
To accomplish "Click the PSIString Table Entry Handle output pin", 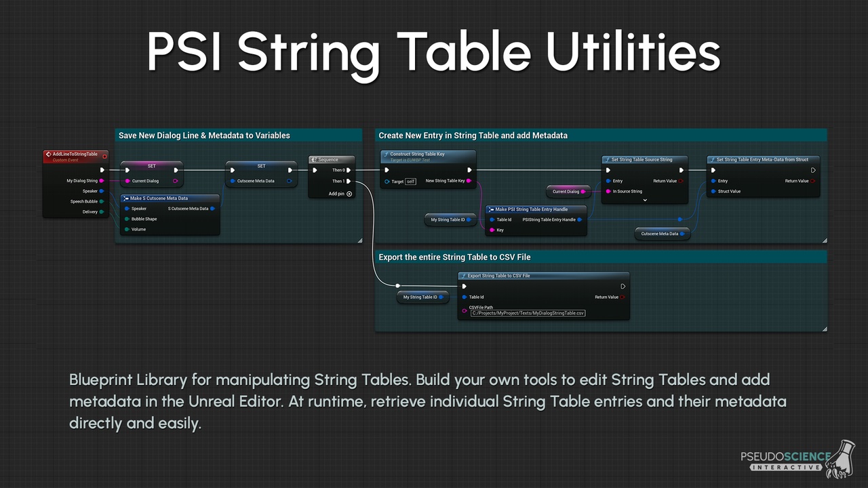I will (x=580, y=220).
